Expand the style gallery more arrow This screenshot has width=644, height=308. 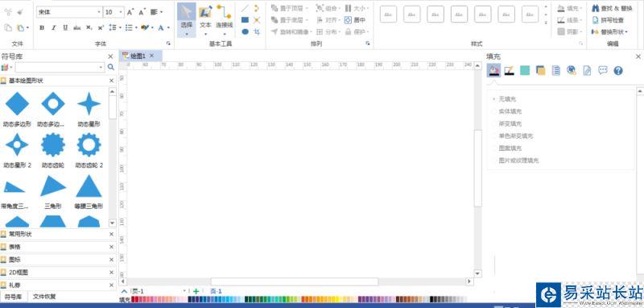[x=546, y=24]
